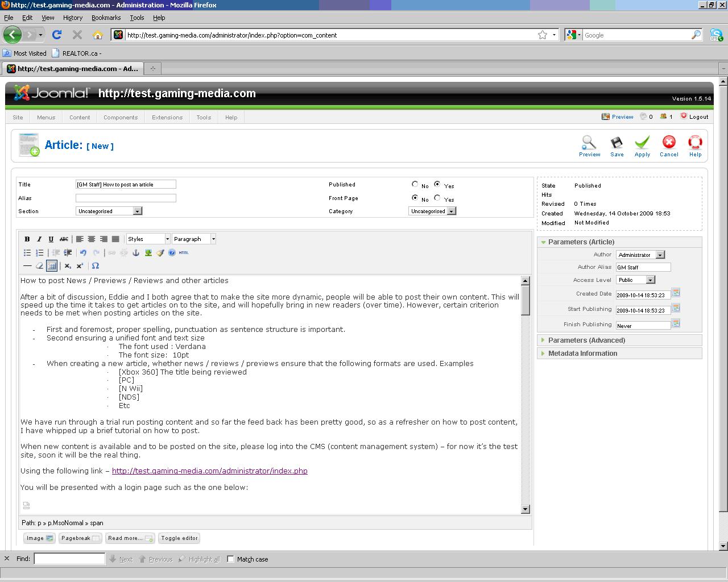Expand the Metadata Information panel
The height and width of the screenshot is (582, 728).
[619, 354]
